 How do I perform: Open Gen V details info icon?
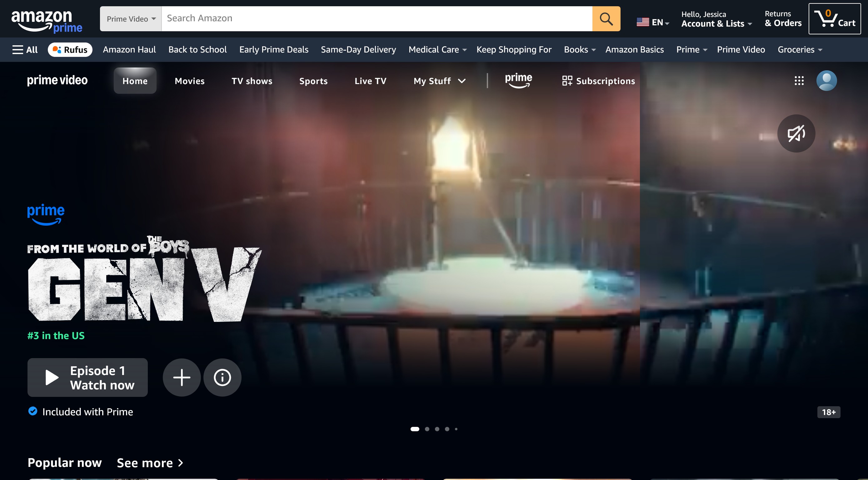tap(222, 377)
